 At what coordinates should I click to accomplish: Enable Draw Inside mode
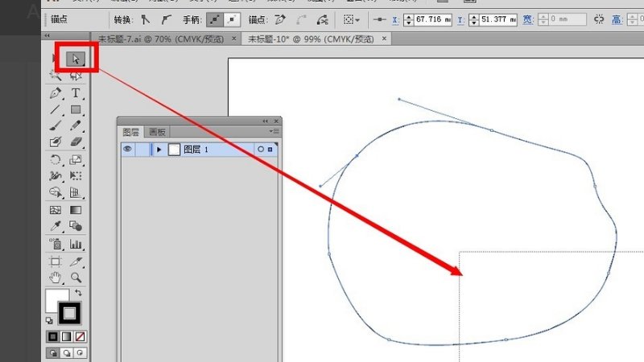pos(80,353)
